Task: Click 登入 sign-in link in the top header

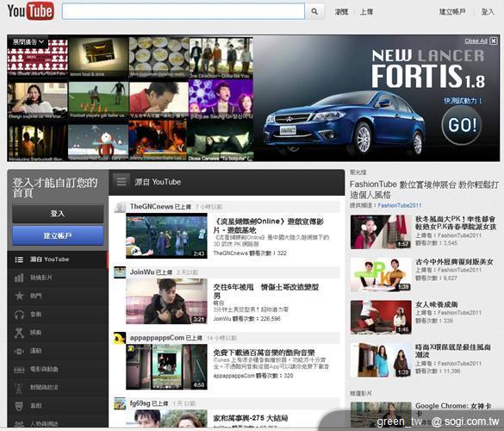Action: point(488,12)
